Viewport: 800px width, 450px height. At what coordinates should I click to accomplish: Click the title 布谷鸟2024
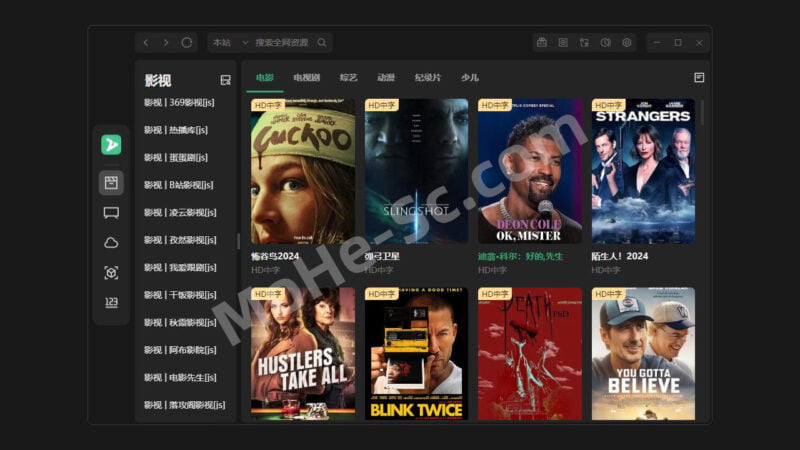point(275,257)
